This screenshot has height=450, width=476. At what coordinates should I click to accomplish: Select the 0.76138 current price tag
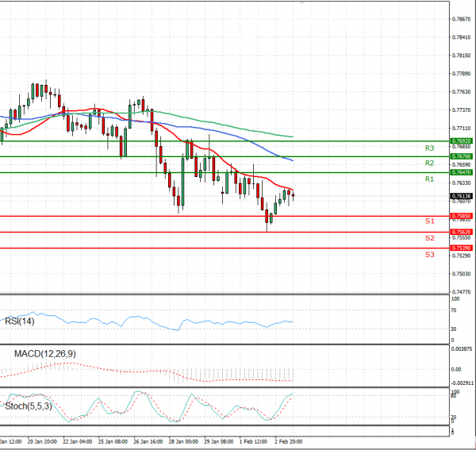coord(461,196)
